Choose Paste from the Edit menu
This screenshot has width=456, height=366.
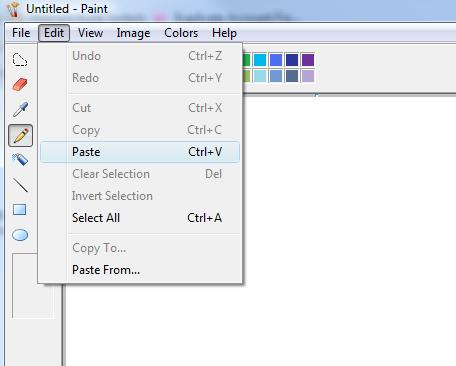tap(140, 152)
